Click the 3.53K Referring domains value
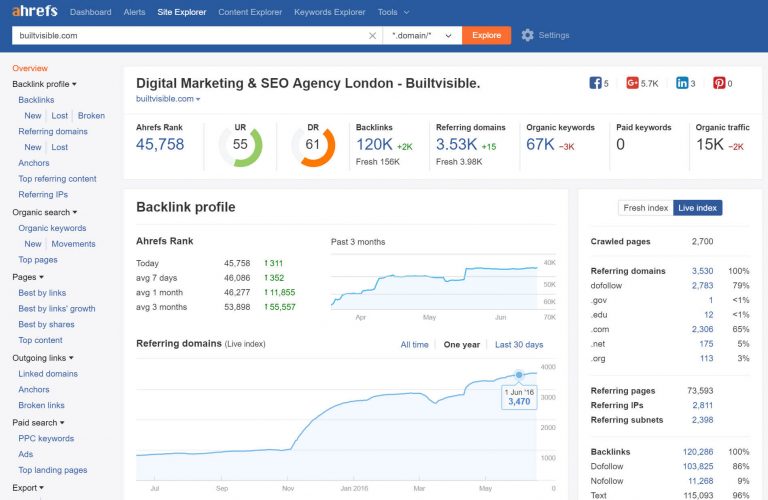Image resolution: width=768 pixels, height=500 pixels. (456, 144)
